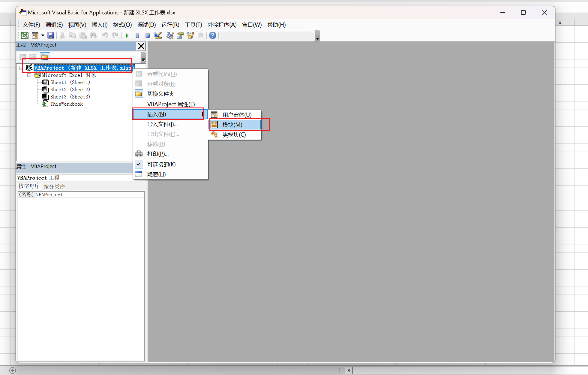588x375 pixels.
Task: Open the 视图(V) menu
Action: tap(77, 25)
